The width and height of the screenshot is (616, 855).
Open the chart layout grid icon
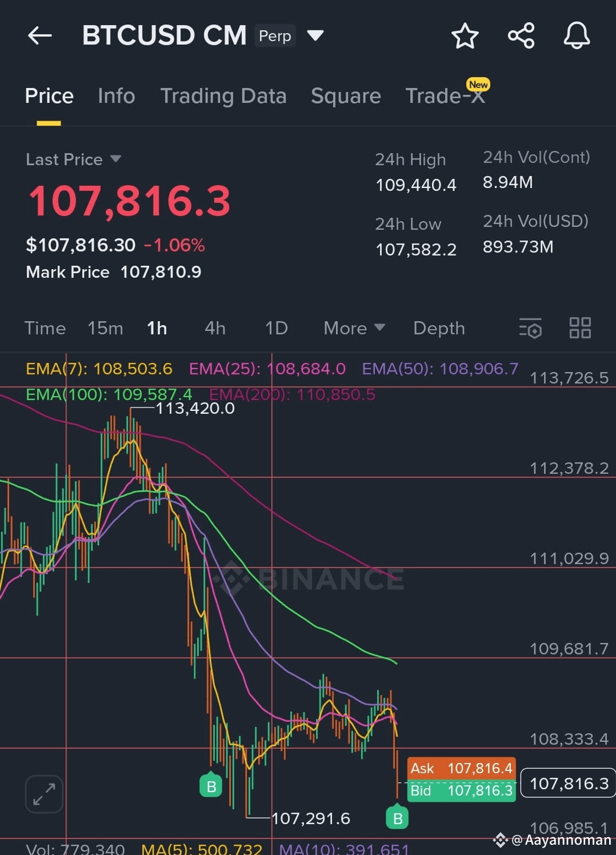pos(580,328)
